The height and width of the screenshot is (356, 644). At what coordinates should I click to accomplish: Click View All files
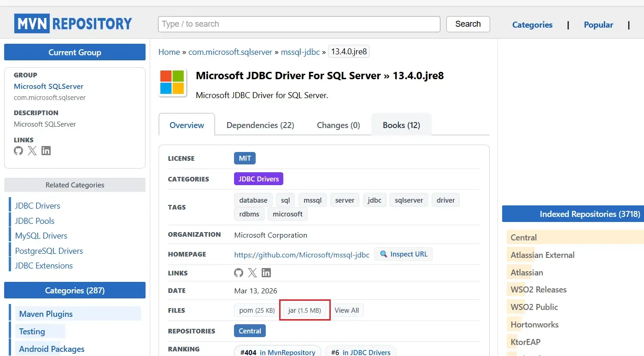[347, 310]
